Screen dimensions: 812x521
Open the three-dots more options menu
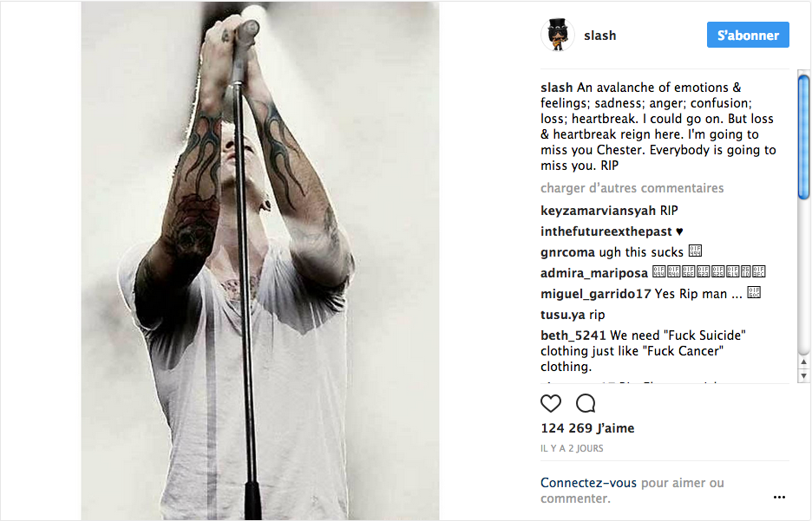pos(779,498)
